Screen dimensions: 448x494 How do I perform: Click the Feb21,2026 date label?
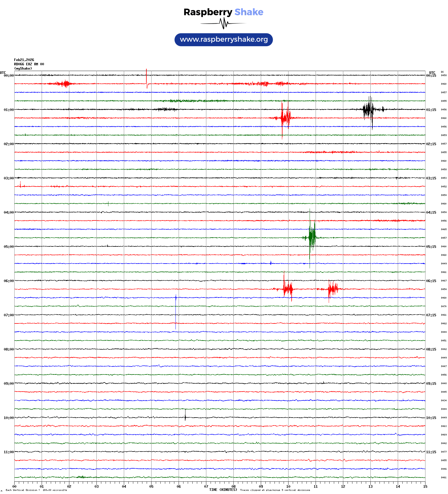tap(24, 60)
